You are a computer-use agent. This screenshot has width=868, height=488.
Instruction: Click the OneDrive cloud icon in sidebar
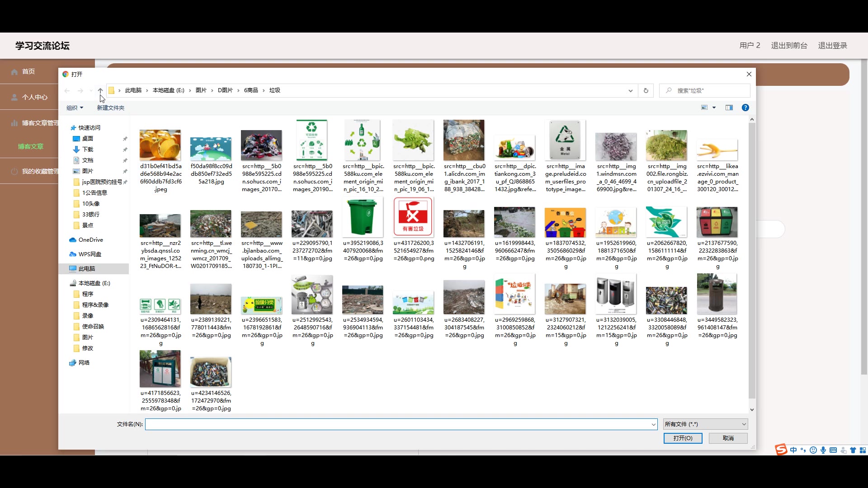73,240
